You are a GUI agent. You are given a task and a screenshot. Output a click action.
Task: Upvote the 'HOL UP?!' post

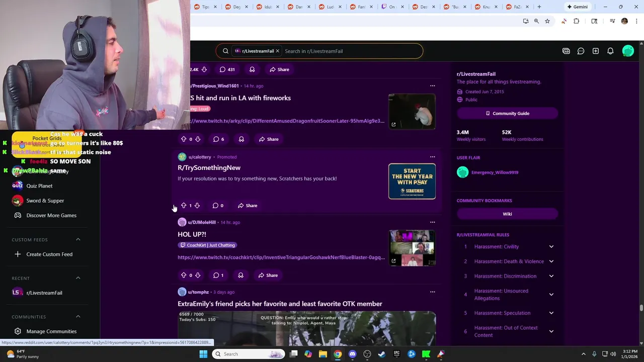pos(184,275)
